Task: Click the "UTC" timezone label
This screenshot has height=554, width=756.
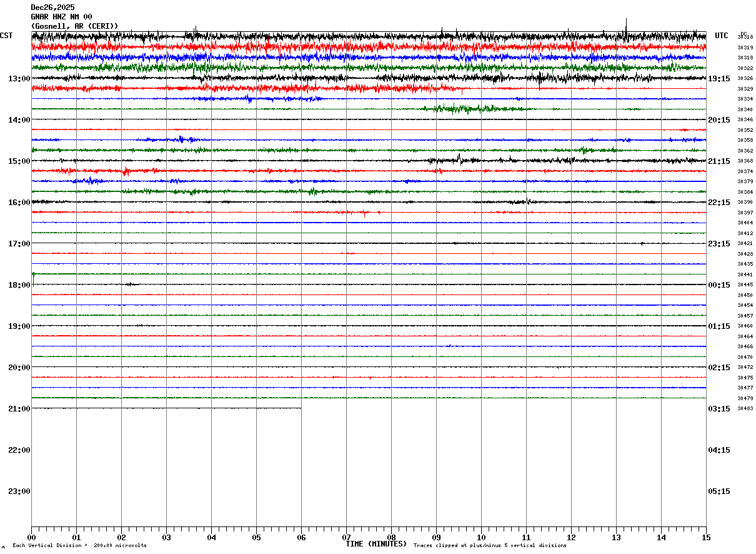Action: click(x=722, y=36)
